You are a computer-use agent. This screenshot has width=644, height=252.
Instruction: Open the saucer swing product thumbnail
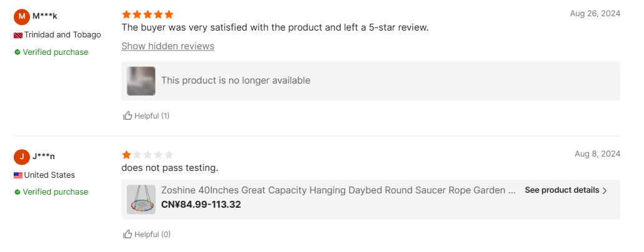141,200
